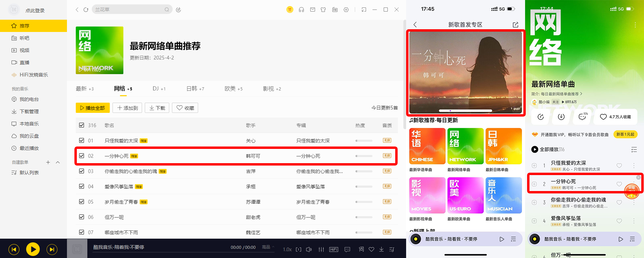Open the equalizer sliders icon in player bar
Screen dimensions: 644x258
[x=321, y=249]
